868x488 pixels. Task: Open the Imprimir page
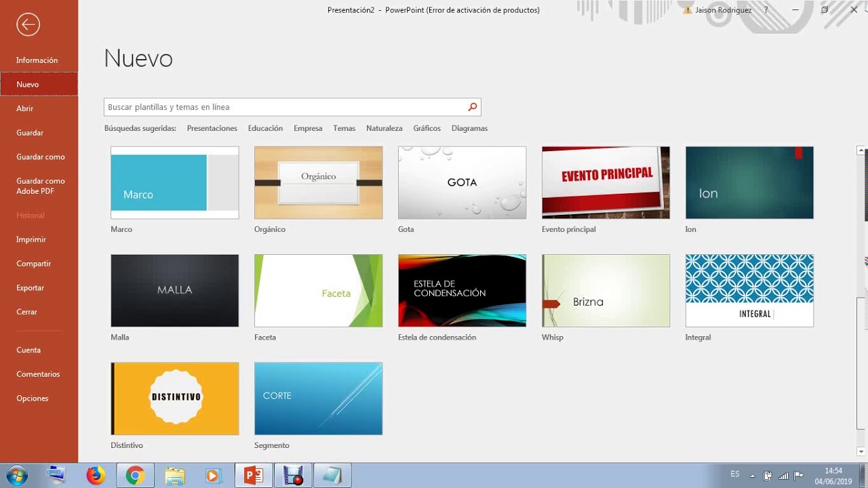(39, 239)
